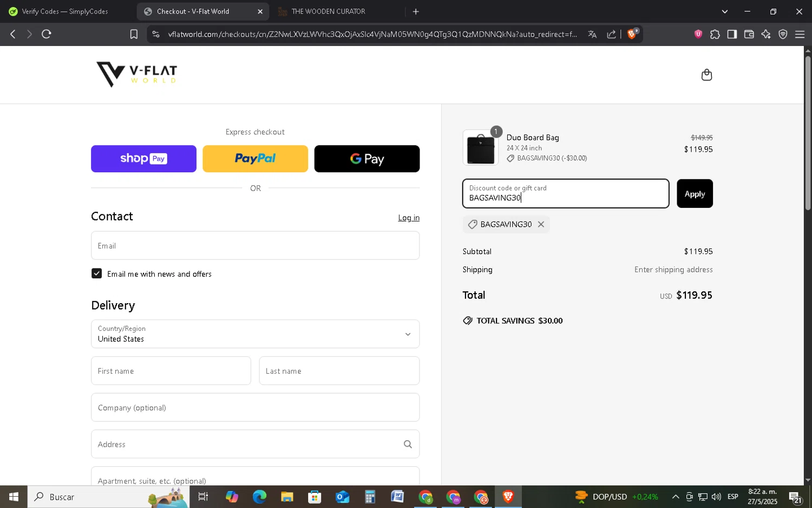The height and width of the screenshot is (508, 812).
Task: Click the DOP/USD taskbar widget
Action: coord(616,497)
